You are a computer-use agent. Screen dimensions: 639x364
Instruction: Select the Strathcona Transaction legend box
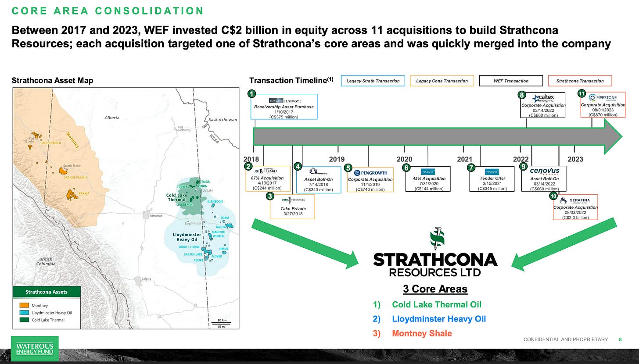click(580, 81)
